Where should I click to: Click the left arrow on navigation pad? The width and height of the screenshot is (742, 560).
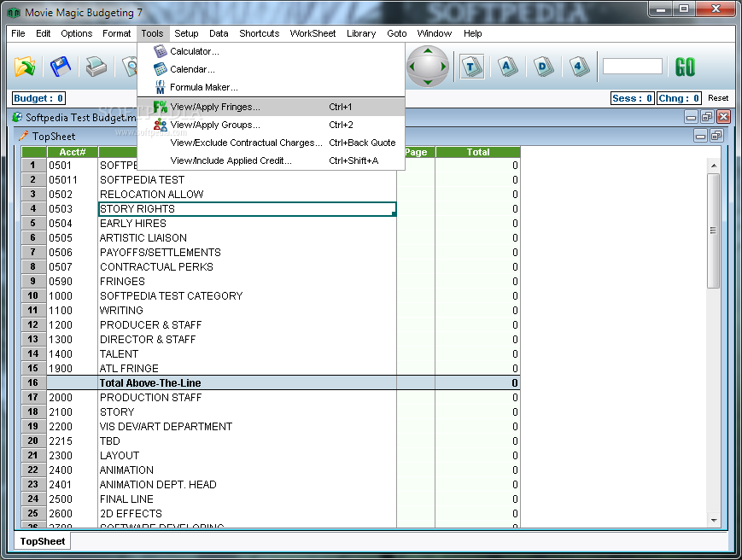412,67
